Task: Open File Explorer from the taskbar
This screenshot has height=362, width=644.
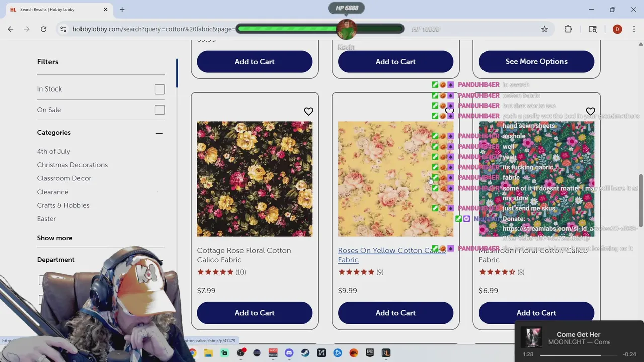Action: coord(208,353)
